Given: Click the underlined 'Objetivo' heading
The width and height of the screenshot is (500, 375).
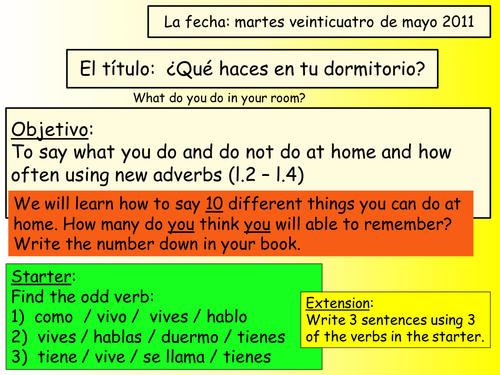Looking at the screenshot, I should click(50, 129).
